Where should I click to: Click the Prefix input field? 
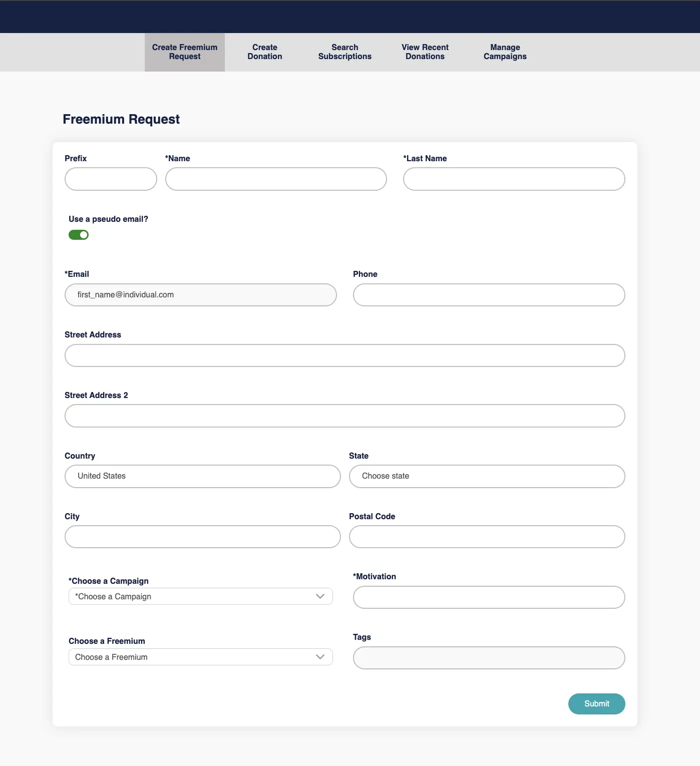pyautogui.click(x=111, y=179)
